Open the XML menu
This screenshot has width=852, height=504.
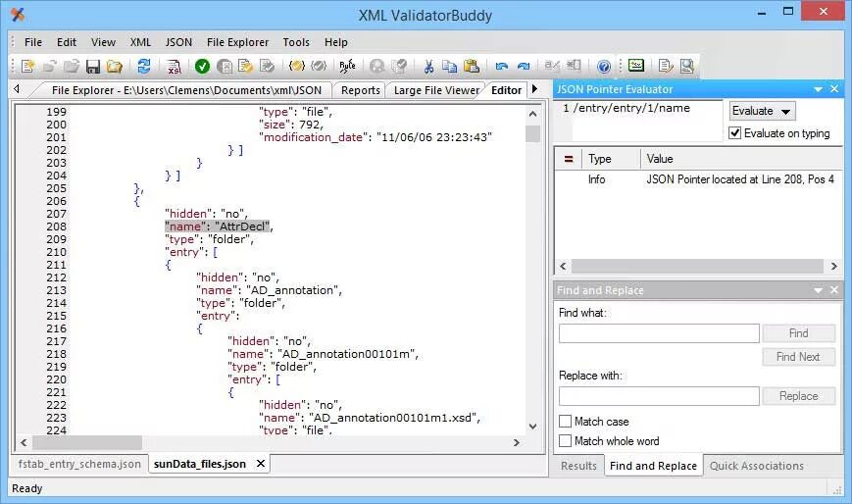tap(140, 42)
